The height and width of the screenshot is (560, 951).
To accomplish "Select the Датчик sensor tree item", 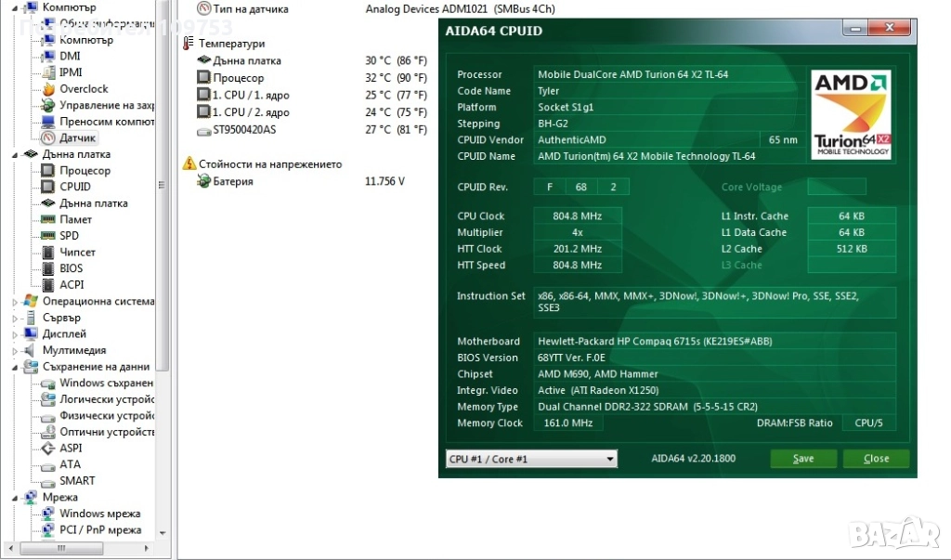I will [x=77, y=137].
